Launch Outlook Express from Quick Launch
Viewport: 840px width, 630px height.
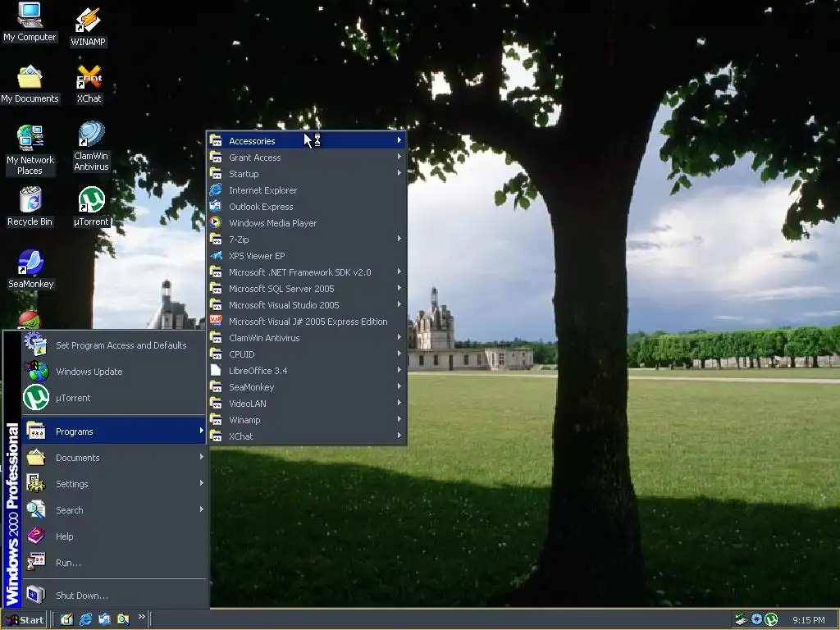tap(104, 619)
